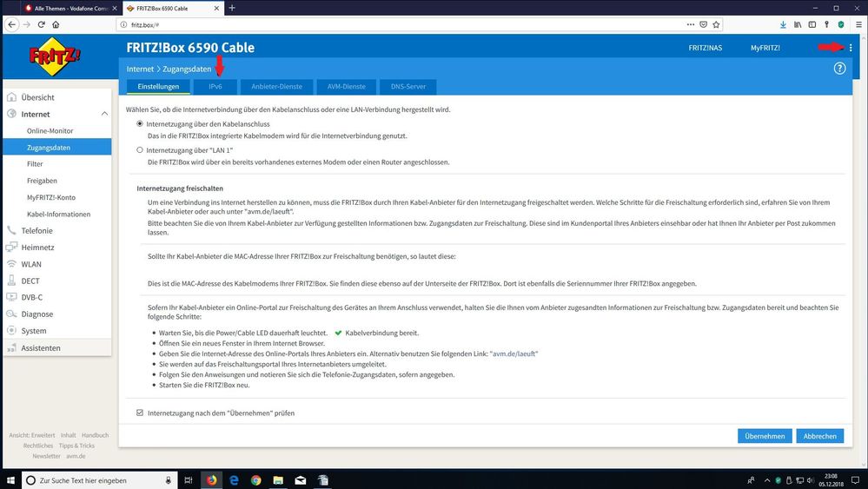Open Firefox library icon

click(798, 24)
